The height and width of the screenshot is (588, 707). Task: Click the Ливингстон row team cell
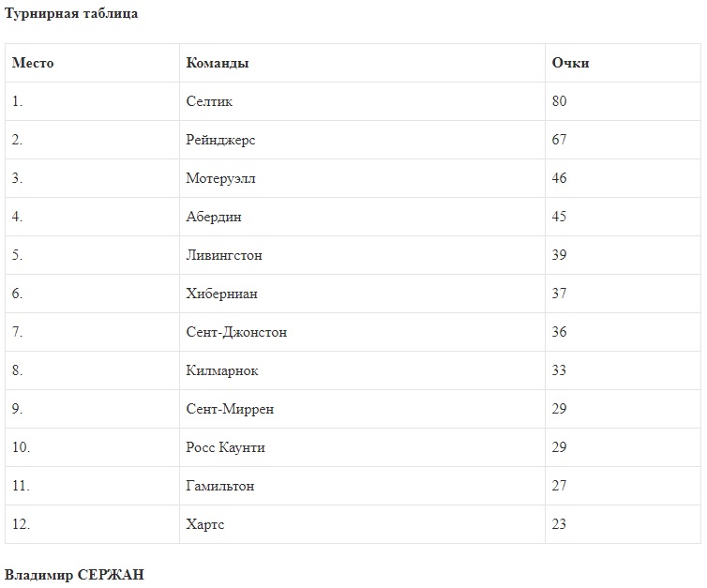224,255
